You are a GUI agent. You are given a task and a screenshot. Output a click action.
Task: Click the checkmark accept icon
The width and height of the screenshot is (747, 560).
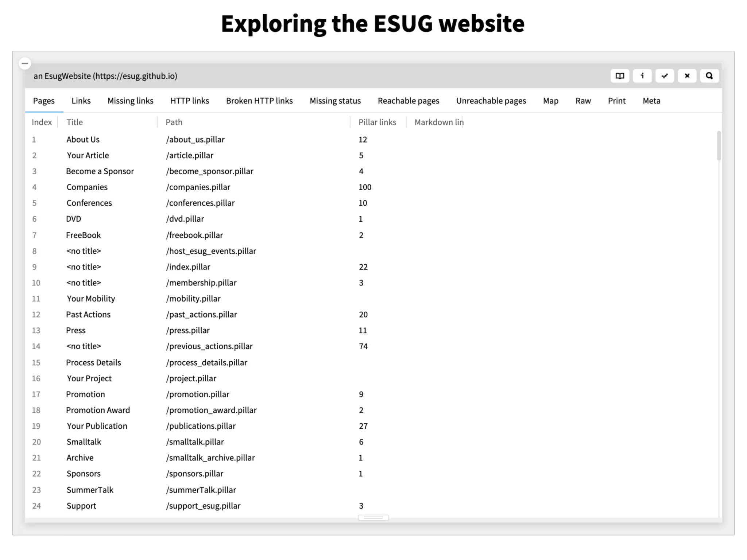coord(665,76)
